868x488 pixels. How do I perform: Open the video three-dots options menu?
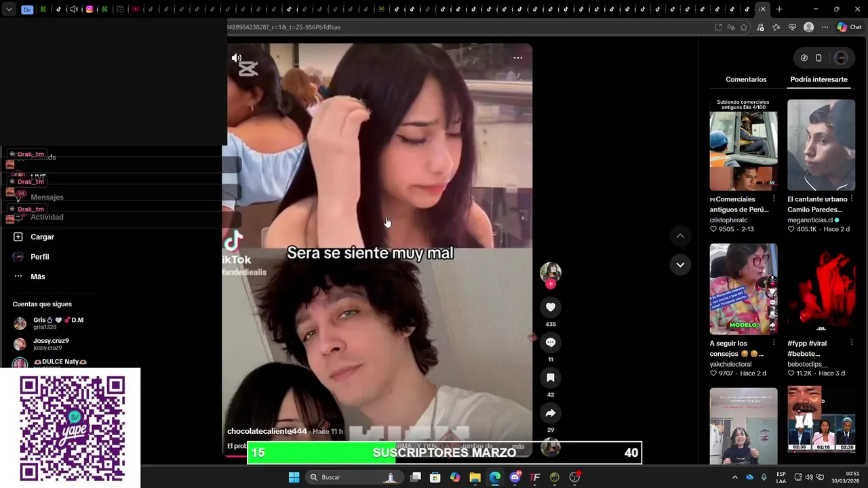(x=518, y=58)
